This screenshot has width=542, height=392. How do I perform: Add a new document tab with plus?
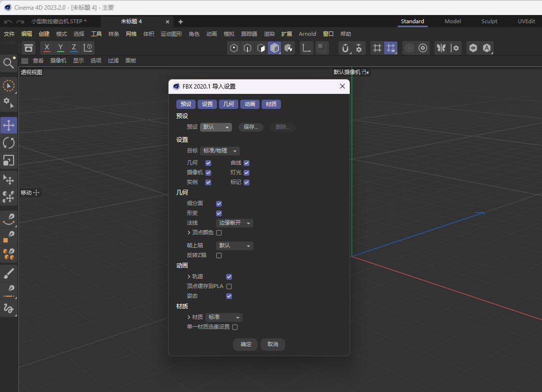pyautogui.click(x=181, y=22)
